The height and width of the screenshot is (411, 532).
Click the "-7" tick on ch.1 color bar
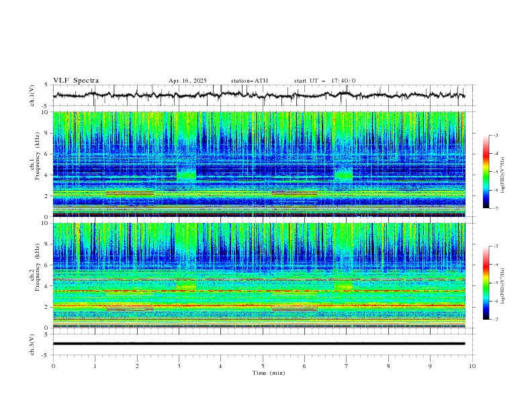[495, 208]
